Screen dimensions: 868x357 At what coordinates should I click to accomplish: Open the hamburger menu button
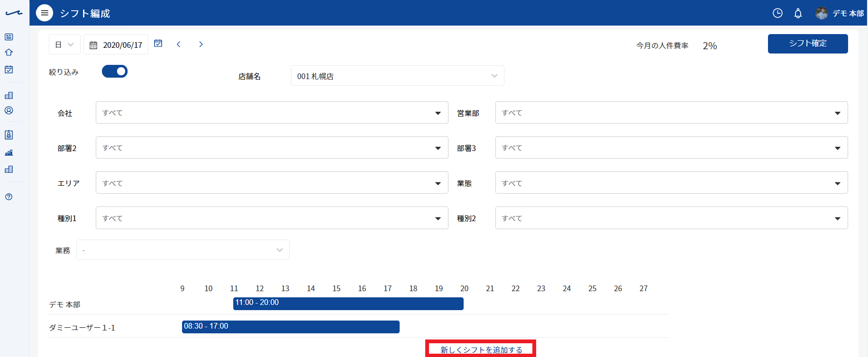point(45,13)
